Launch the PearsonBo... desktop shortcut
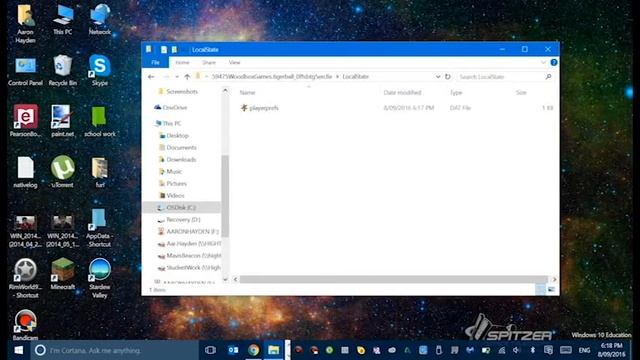This screenshot has height=360, width=640. coord(25,121)
